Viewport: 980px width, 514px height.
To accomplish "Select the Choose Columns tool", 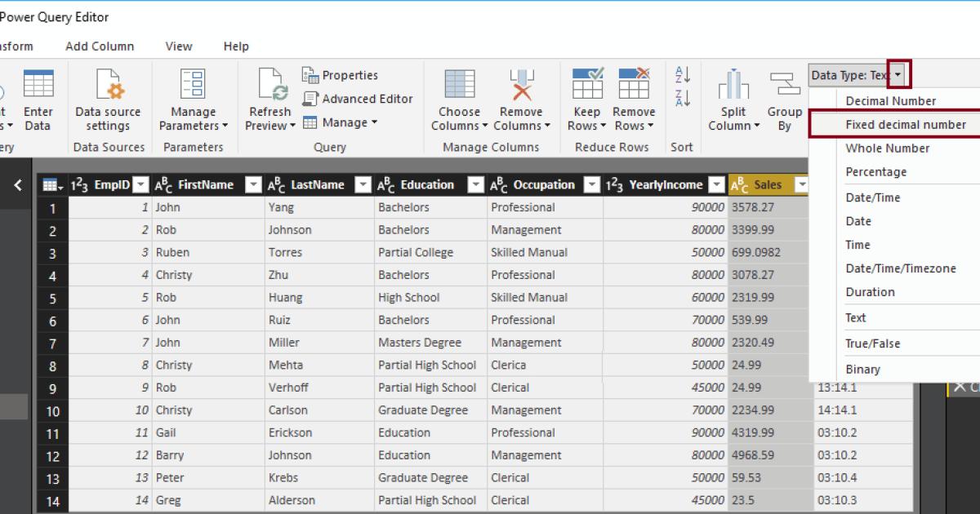I will 458,98.
